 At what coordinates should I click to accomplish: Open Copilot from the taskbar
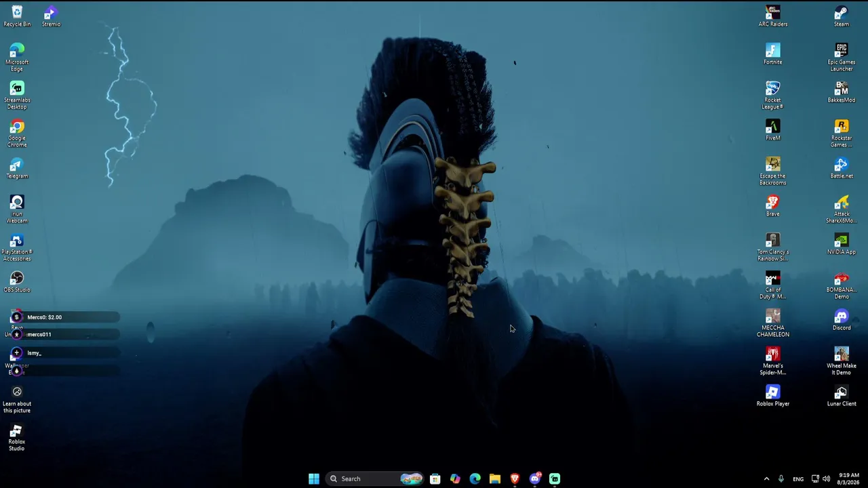click(455, 479)
